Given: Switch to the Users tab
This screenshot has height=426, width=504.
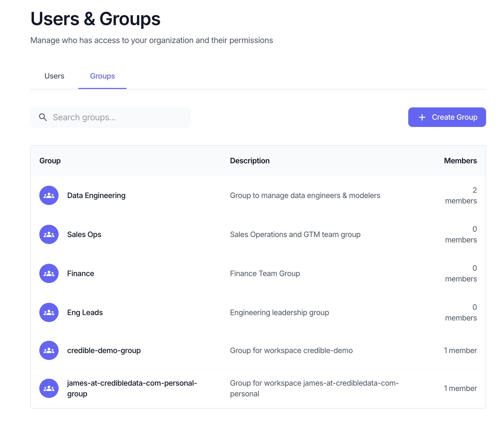Looking at the screenshot, I should 54,76.
